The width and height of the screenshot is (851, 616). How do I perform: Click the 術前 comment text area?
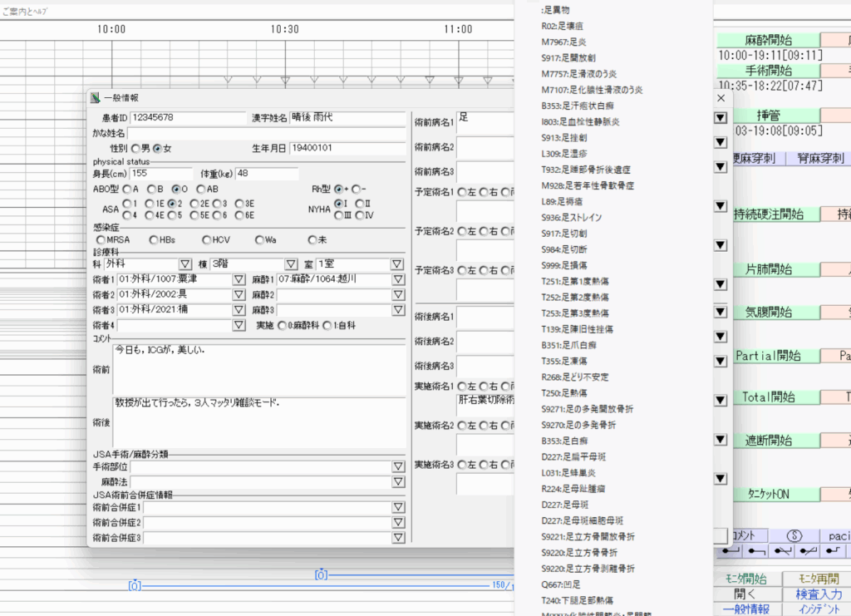point(259,366)
